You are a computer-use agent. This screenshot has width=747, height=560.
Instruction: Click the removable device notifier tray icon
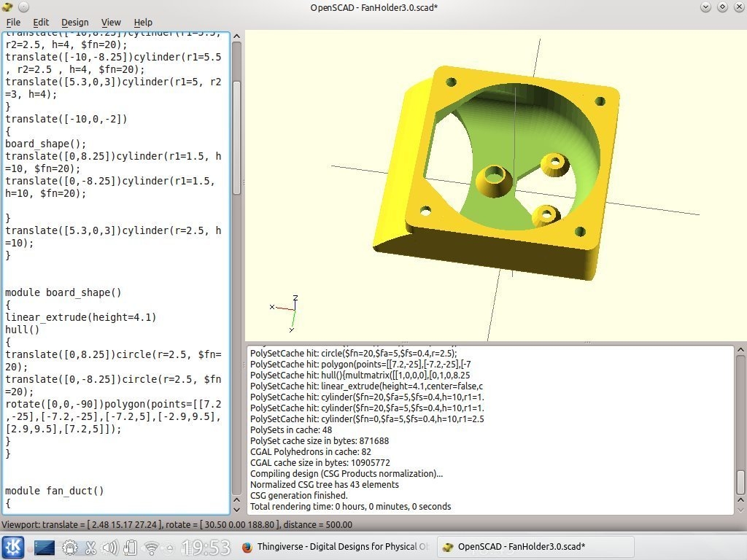tap(131, 547)
